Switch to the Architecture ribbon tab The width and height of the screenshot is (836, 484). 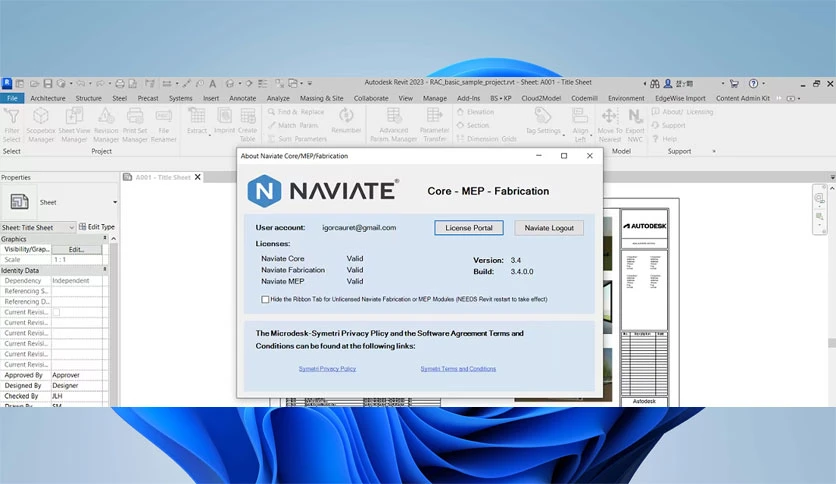pos(47,98)
